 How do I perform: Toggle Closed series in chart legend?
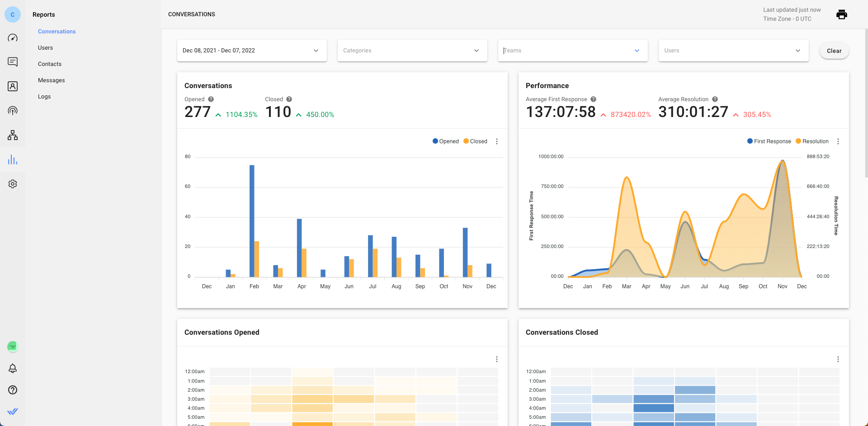click(x=476, y=141)
